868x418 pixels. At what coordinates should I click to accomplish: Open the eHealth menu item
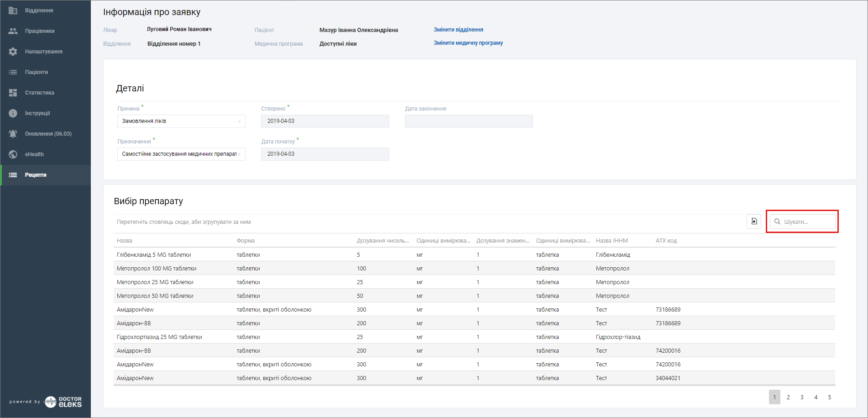pos(46,154)
